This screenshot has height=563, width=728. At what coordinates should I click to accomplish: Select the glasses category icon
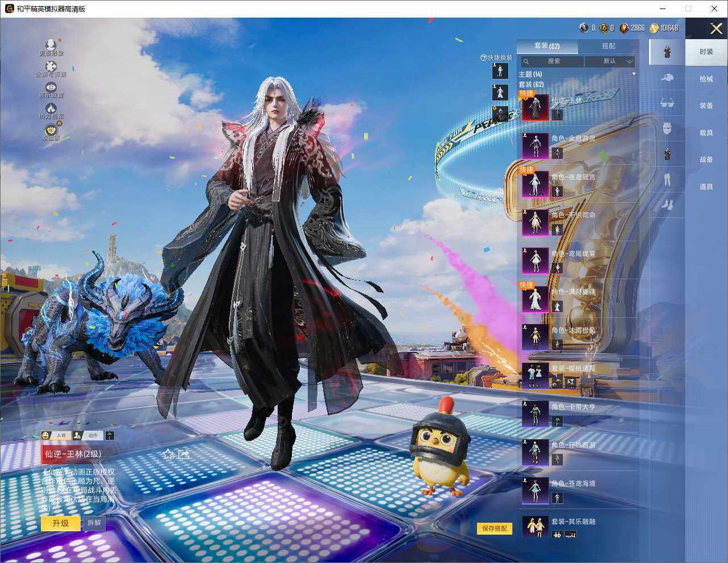667,103
